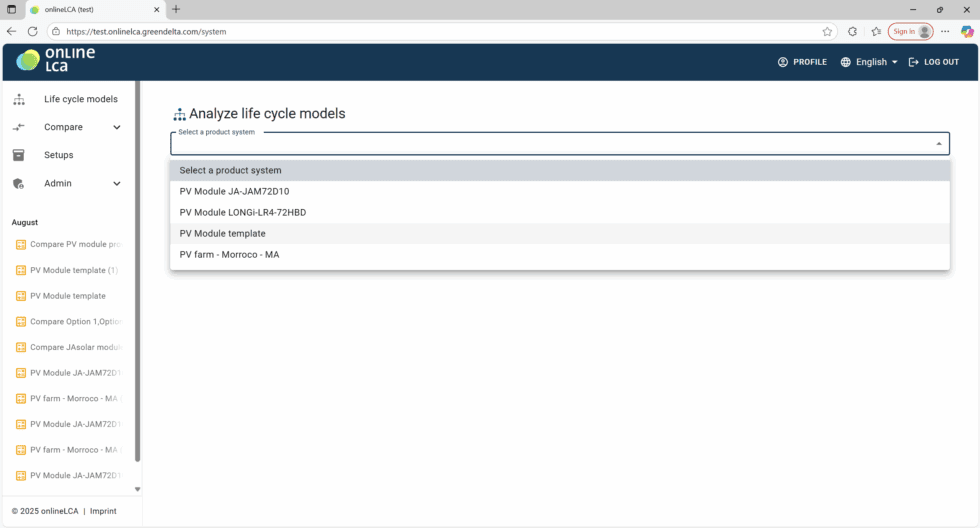Click the Setups archive icon
The width and height of the screenshot is (980, 528).
click(x=18, y=155)
